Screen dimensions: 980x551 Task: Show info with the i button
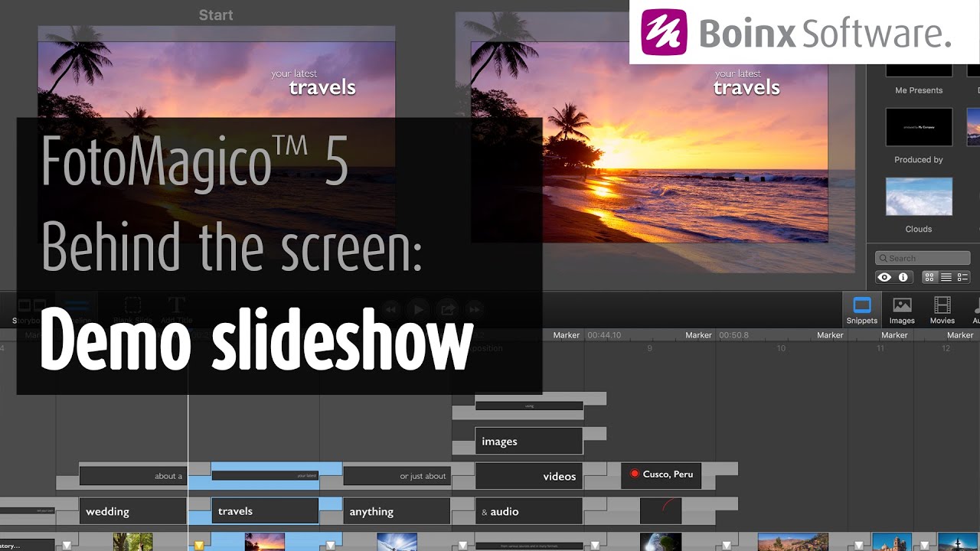click(x=903, y=277)
